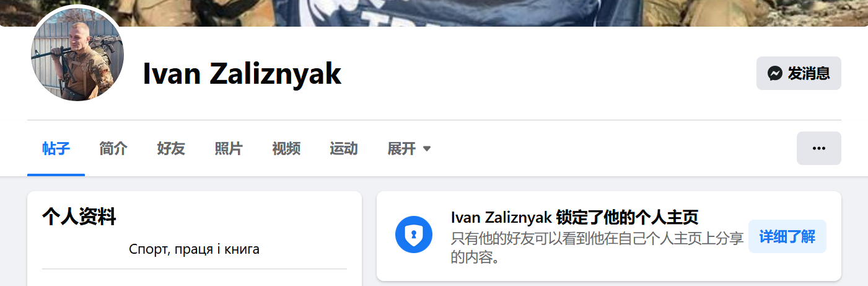The height and width of the screenshot is (286, 868).
Task: Open the 运动 tab
Action: click(x=344, y=149)
